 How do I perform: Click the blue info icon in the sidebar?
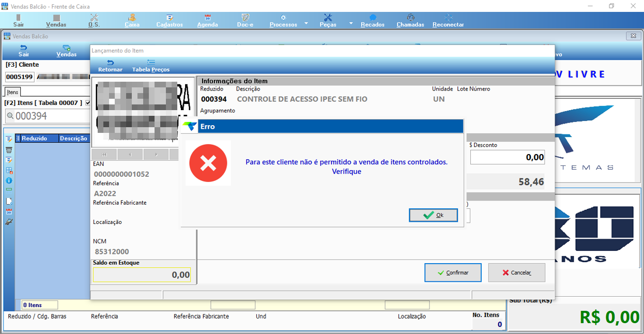[9, 180]
